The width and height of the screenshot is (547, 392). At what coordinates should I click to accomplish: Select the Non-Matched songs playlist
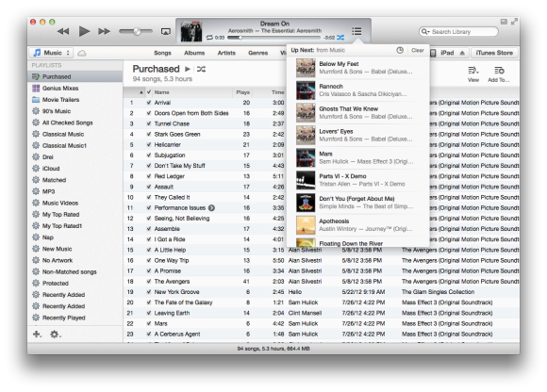click(75, 272)
